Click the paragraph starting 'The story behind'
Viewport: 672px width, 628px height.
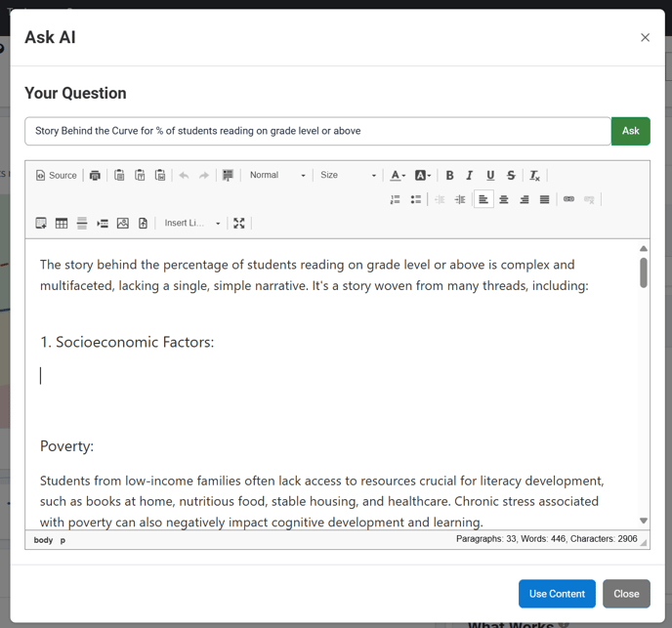(315, 275)
